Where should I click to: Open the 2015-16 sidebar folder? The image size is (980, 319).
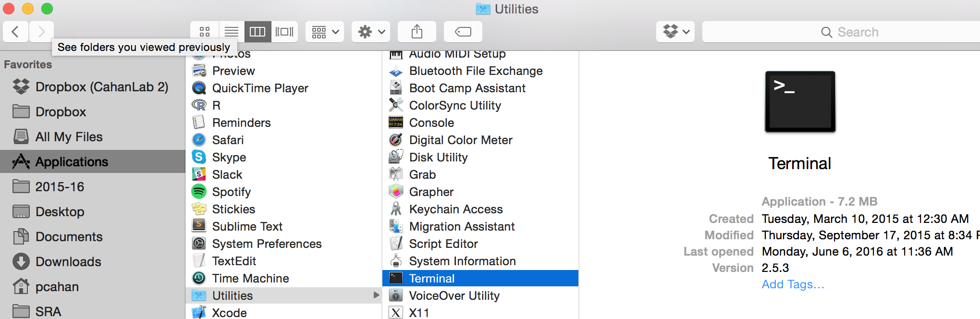pos(93,187)
